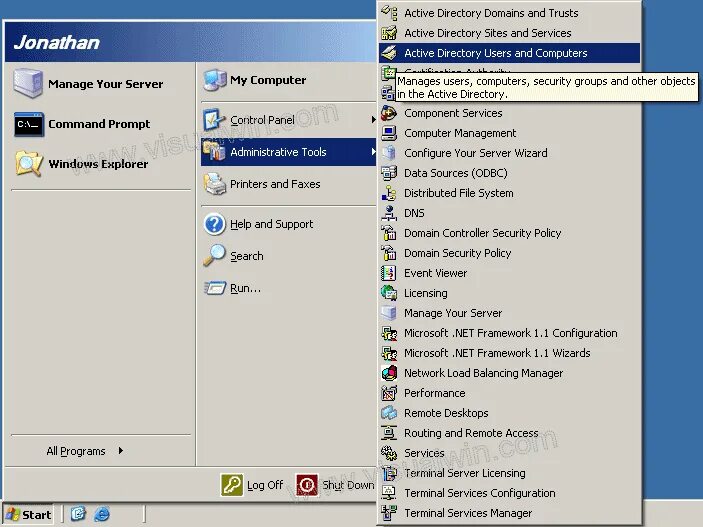This screenshot has width=703, height=527.
Task: Click the Windows Explorer icon
Action: point(29,164)
